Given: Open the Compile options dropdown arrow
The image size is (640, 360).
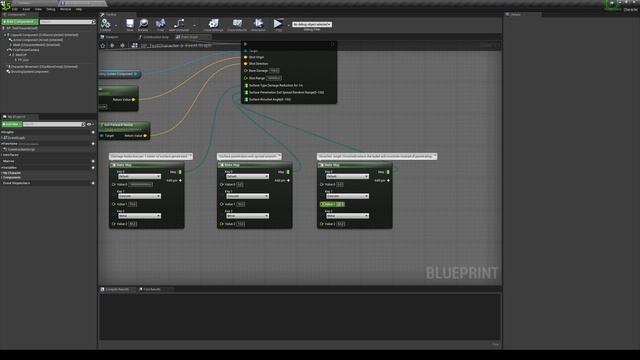Looking at the screenshot, I should 116,25.
